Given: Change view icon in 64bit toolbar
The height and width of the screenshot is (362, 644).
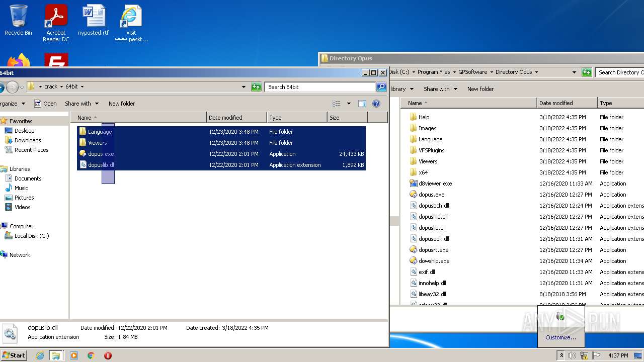Looking at the screenshot, I should 337,104.
